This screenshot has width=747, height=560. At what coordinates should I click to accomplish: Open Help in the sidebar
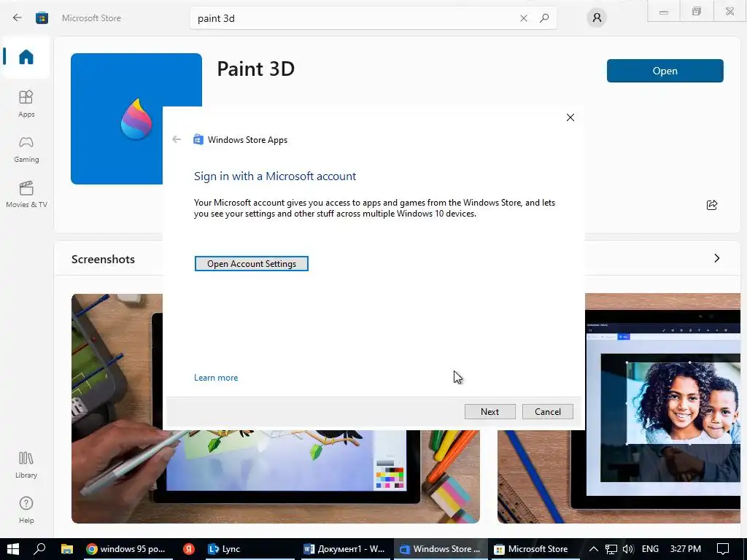pyautogui.click(x=26, y=510)
